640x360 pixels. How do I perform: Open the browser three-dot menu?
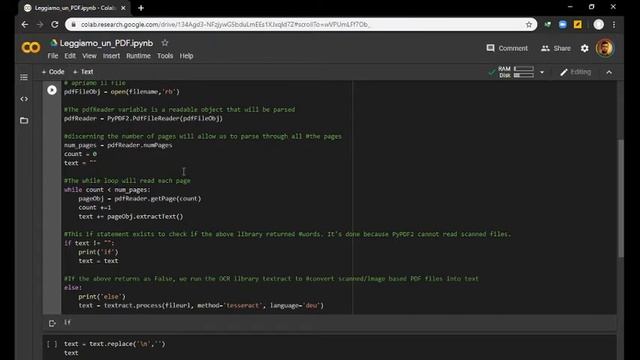[614, 24]
